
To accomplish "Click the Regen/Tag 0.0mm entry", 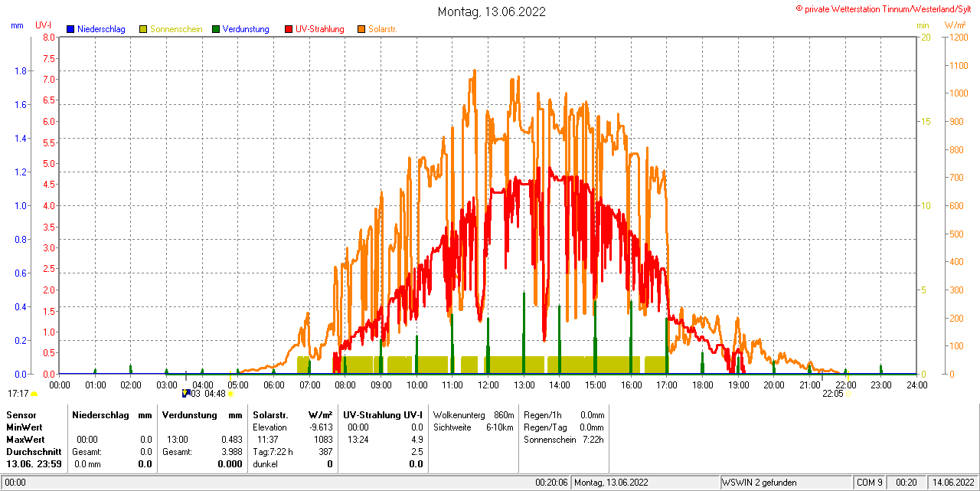I will point(563,427).
